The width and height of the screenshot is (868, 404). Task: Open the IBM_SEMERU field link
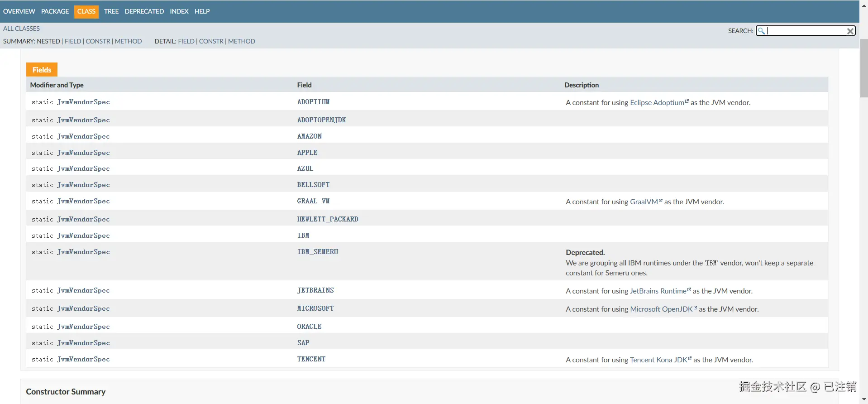(318, 252)
